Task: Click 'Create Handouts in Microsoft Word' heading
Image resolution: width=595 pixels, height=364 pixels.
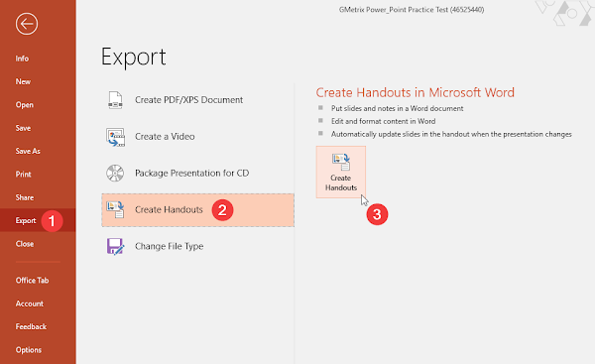Action: 416,92
